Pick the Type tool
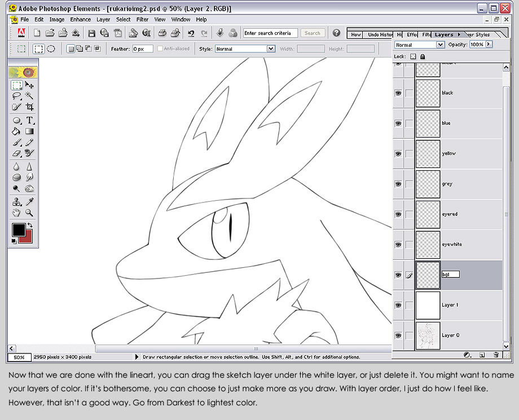This screenshot has height=420, width=519. tap(29, 121)
